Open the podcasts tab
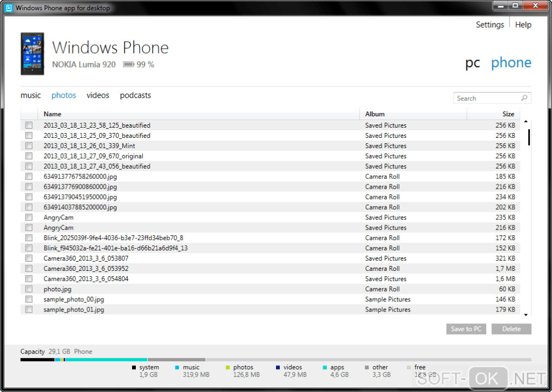Screen dimensions: 552x392 135,95
